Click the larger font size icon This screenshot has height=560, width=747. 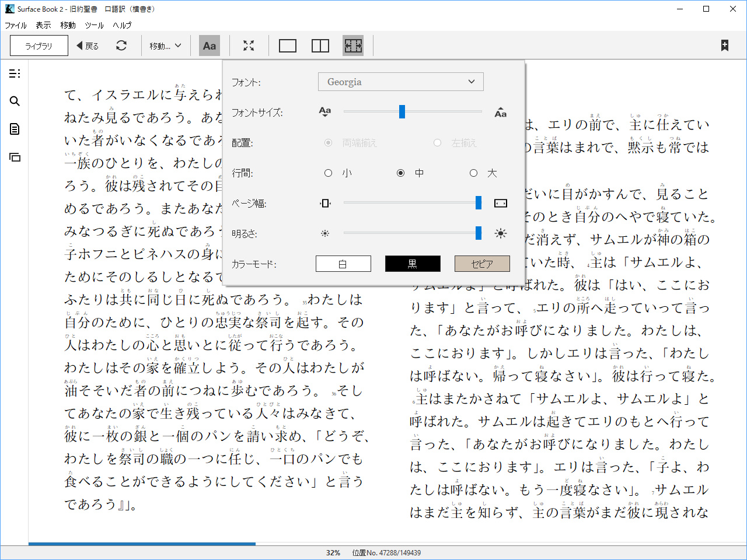tap(501, 112)
